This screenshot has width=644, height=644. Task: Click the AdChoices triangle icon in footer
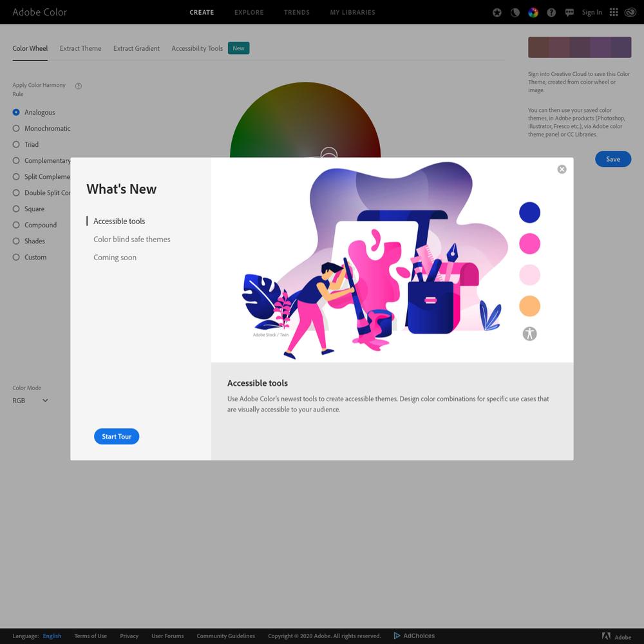click(x=397, y=636)
